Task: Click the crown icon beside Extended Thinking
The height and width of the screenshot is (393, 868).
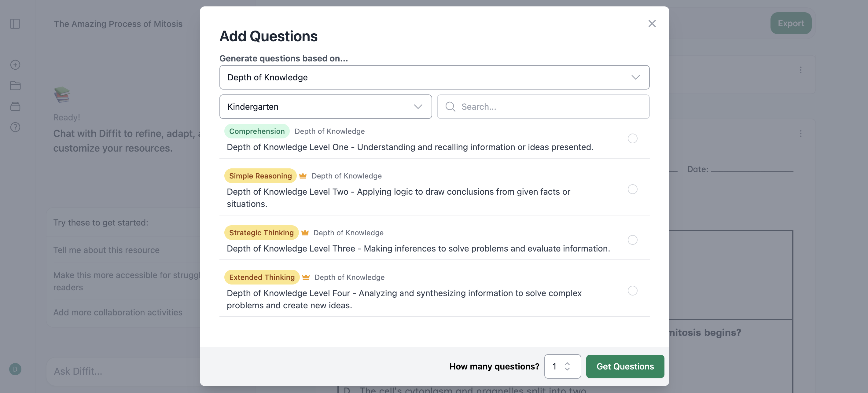Action: pyautogui.click(x=306, y=277)
